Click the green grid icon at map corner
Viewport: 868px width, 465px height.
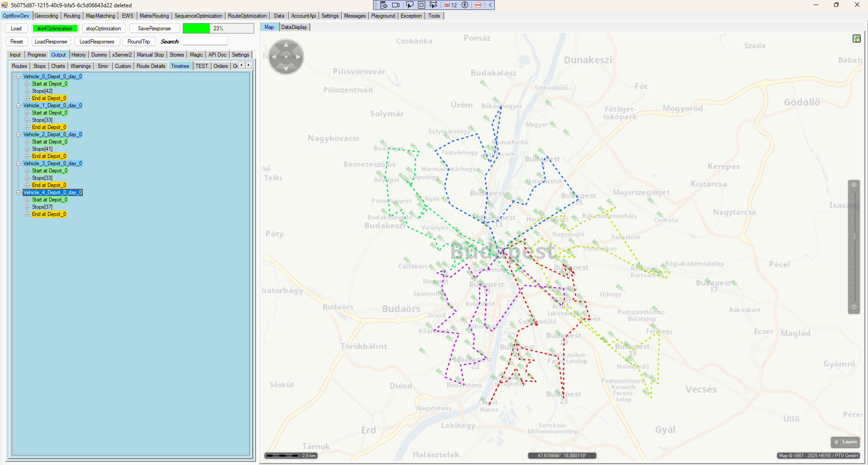pyautogui.click(x=856, y=38)
